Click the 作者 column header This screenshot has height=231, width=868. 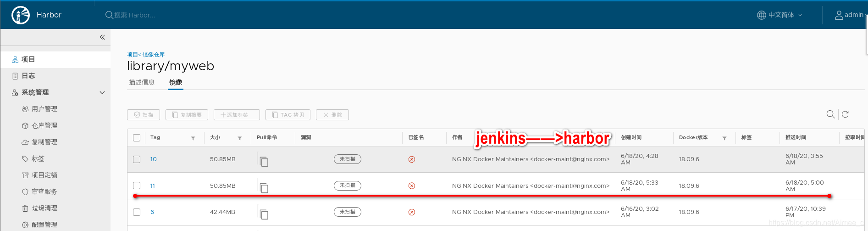[457, 138]
